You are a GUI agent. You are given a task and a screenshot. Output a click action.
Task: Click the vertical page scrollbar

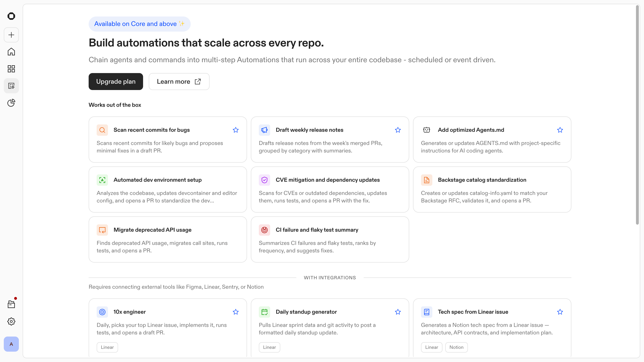(637, 115)
